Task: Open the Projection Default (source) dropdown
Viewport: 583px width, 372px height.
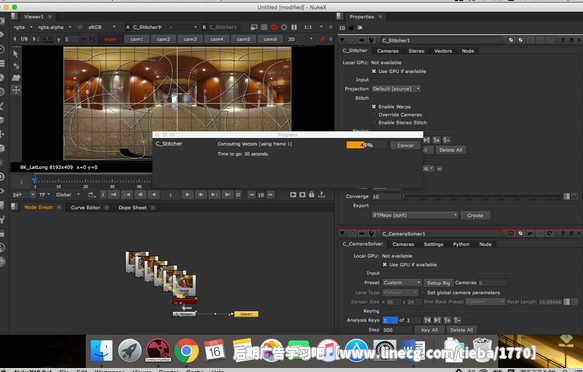Action: tap(396, 89)
